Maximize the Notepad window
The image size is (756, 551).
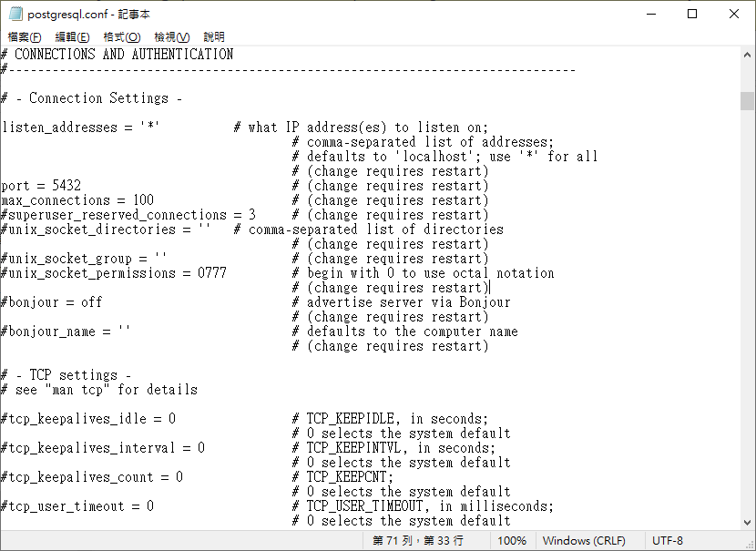pyautogui.click(x=692, y=14)
